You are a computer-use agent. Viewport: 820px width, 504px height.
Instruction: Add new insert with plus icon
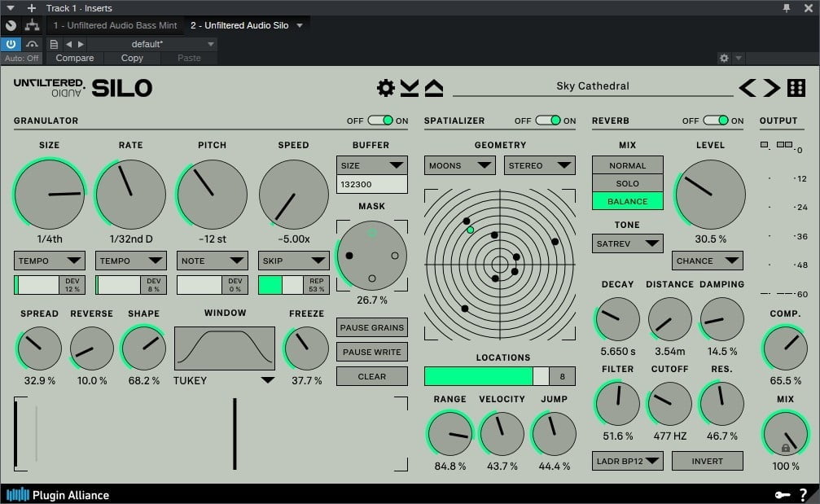(x=32, y=8)
